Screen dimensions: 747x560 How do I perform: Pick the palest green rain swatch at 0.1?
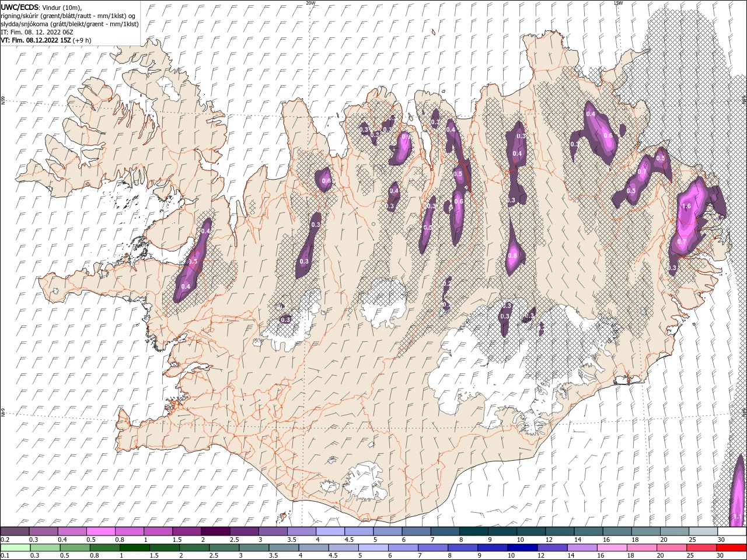[x=16, y=547]
